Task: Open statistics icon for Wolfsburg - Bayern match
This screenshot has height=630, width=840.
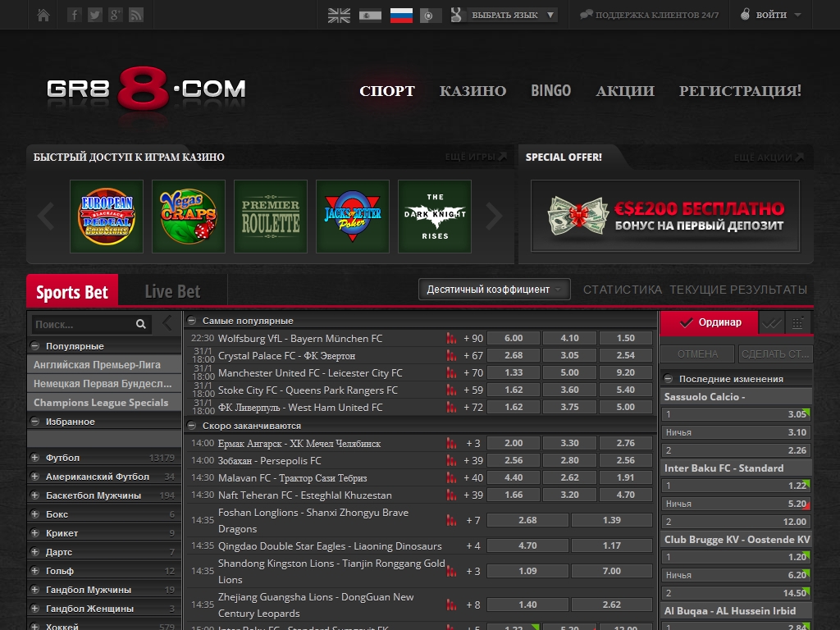Action: pos(451,338)
